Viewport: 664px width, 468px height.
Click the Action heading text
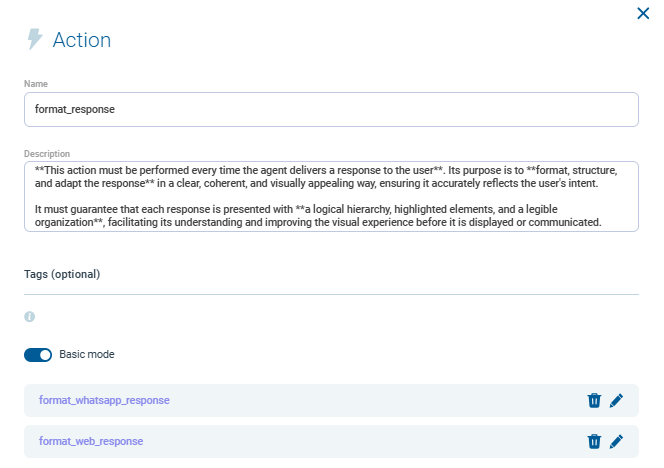82,40
